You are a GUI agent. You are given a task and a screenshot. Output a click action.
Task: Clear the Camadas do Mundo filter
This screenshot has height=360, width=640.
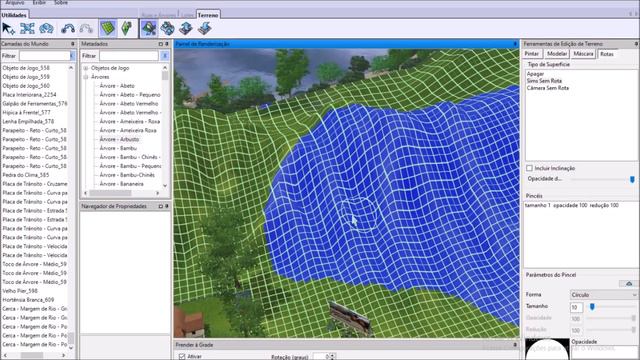(72, 56)
